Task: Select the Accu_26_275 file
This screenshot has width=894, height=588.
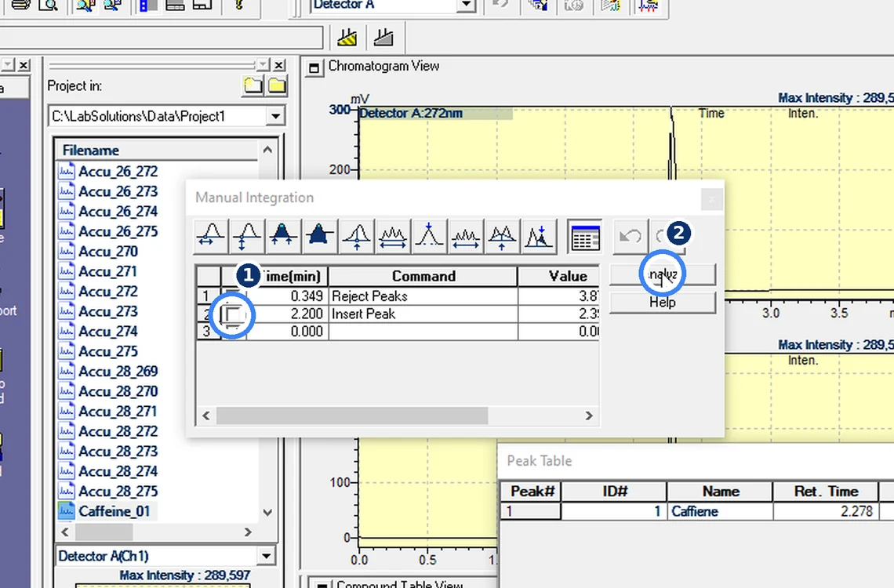Action: coord(118,231)
